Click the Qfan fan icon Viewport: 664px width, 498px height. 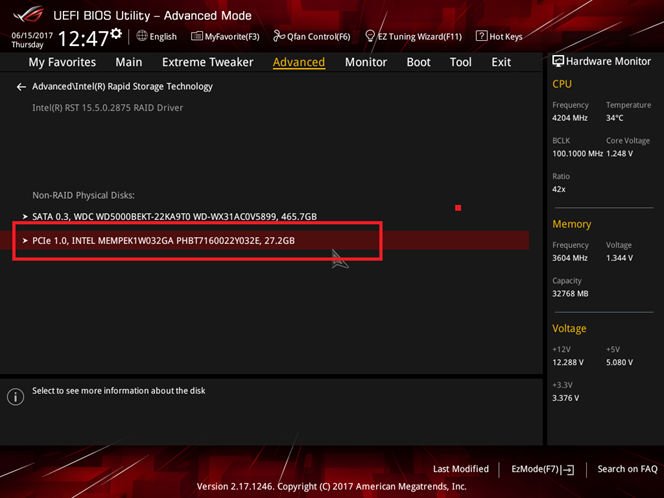tap(279, 36)
